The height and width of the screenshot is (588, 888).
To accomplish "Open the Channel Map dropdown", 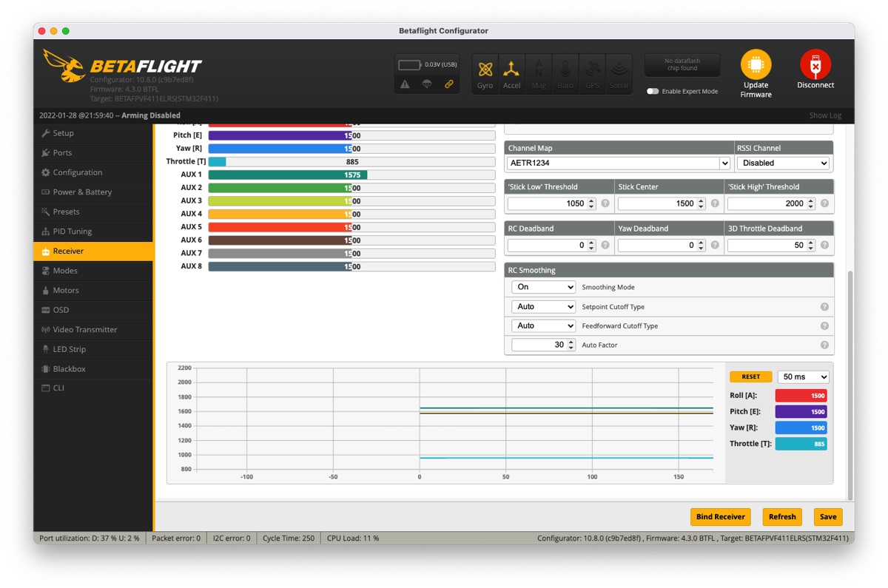I will (x=619, y=163).
